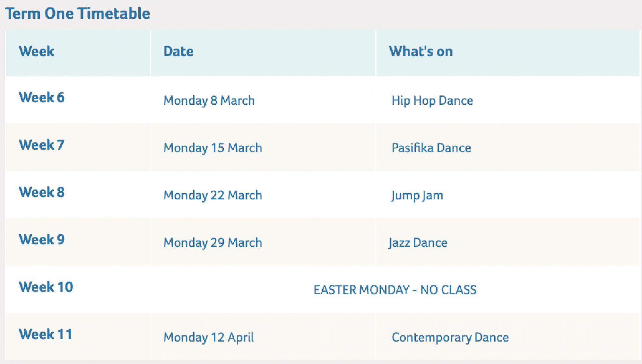Open the Jazz Dance entry

pyautogui.click(x=418, y=243)
